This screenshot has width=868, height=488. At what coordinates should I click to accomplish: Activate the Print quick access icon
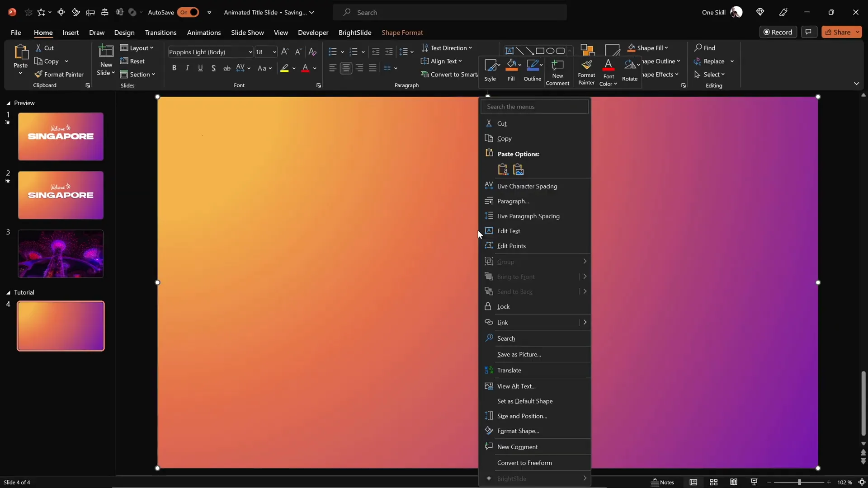105,12
